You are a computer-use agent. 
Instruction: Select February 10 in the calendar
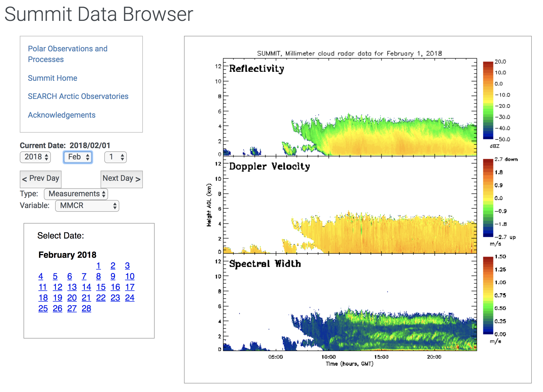pyautogui.click(x=130, y=276)
